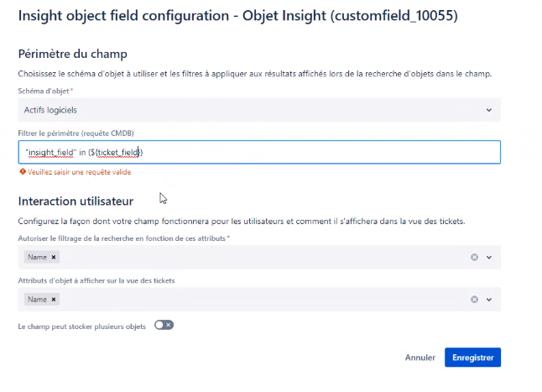Remove Name tag from ticket view attributes
Screen dimensions: 542x392
click(54, 300)
